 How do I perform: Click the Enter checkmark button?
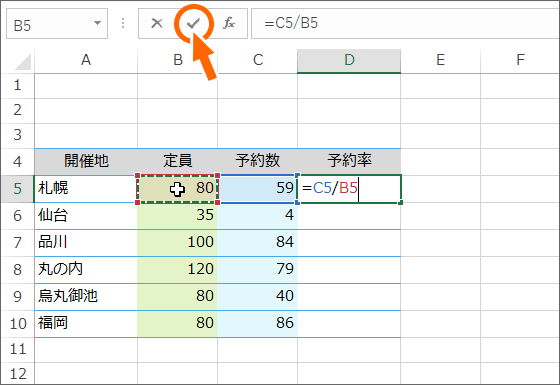tap(193, 24)
